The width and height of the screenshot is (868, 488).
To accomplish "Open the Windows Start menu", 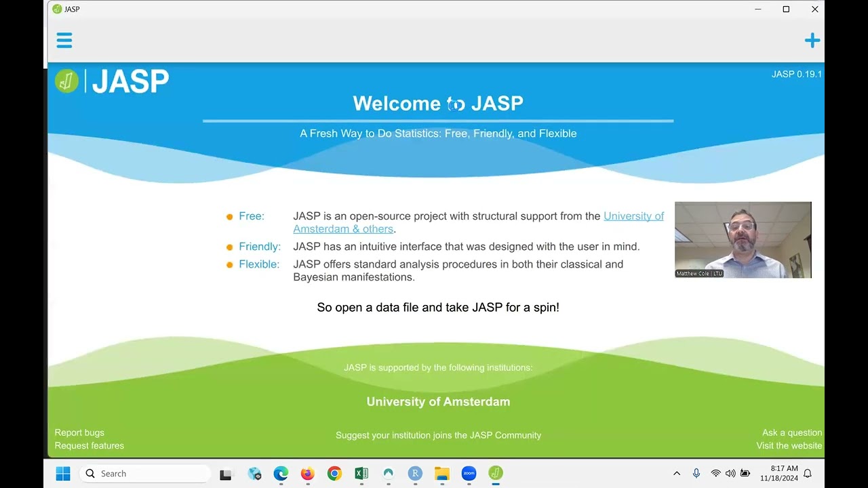I will (63, 474).
